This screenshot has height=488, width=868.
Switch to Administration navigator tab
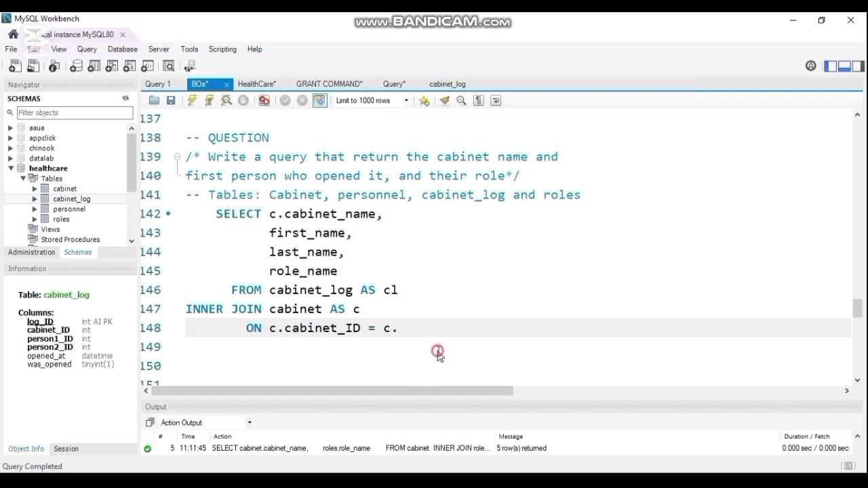point(32,252)
